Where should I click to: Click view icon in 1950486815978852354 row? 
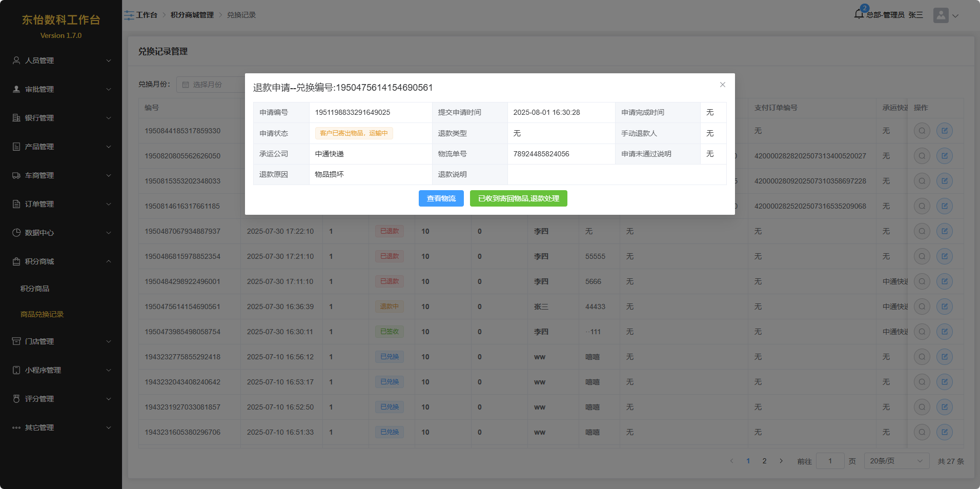(922, 256)
